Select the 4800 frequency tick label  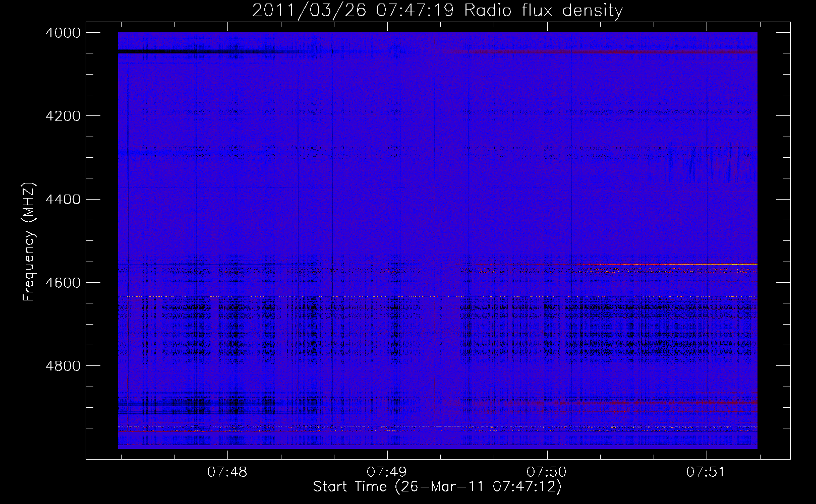coord(63,366)
